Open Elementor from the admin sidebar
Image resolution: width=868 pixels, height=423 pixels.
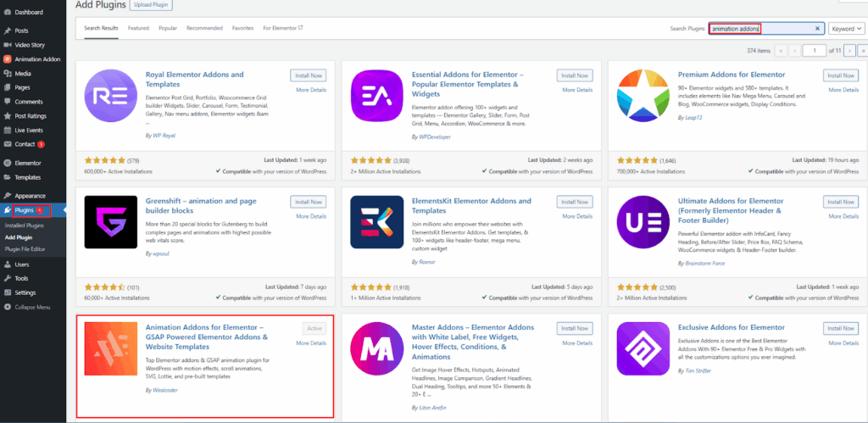pyautogui.click(x=8, y=163)
